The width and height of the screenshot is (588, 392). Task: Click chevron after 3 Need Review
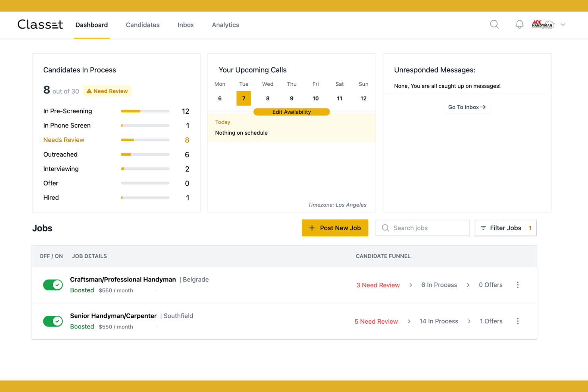410,285
